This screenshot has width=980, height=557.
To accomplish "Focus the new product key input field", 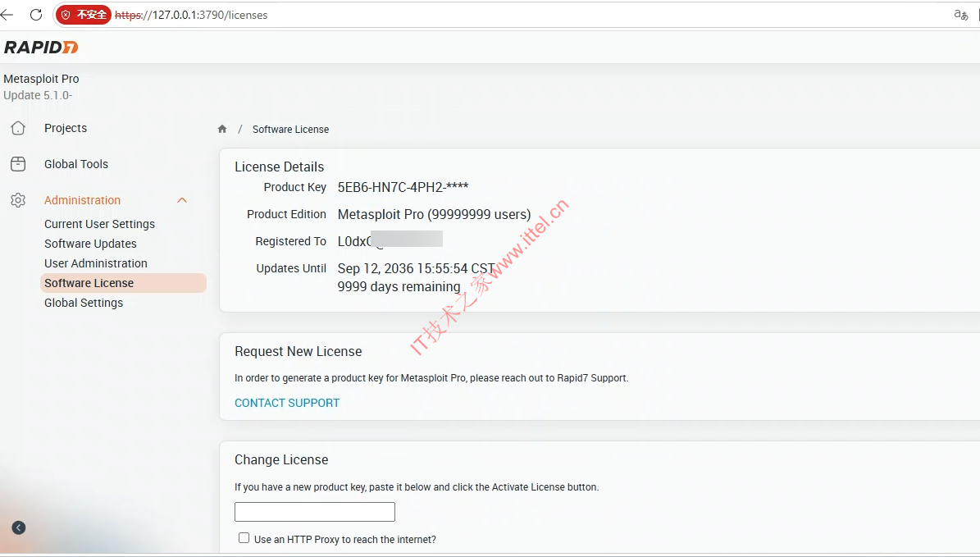I will coord(315,511).
